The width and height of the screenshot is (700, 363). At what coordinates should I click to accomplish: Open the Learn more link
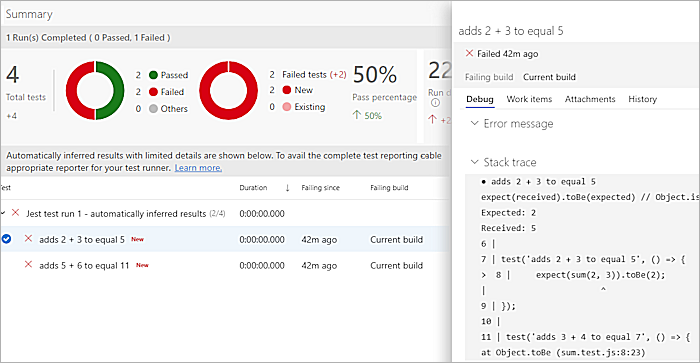[198, 168]
